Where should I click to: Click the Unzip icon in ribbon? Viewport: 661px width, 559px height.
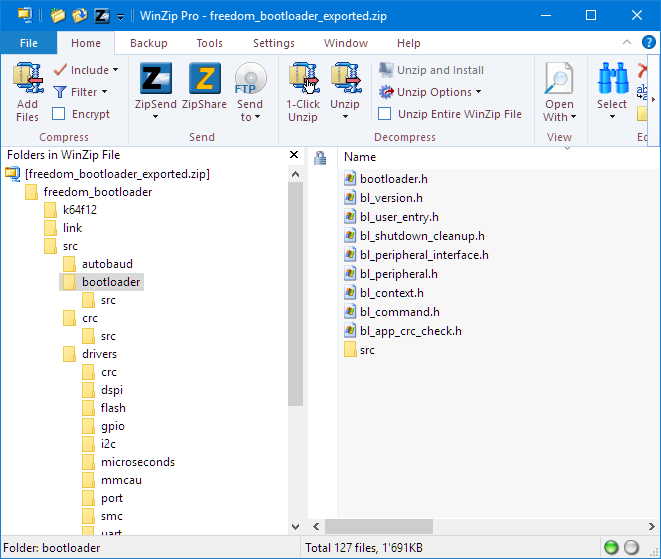[x=345, y=80]
